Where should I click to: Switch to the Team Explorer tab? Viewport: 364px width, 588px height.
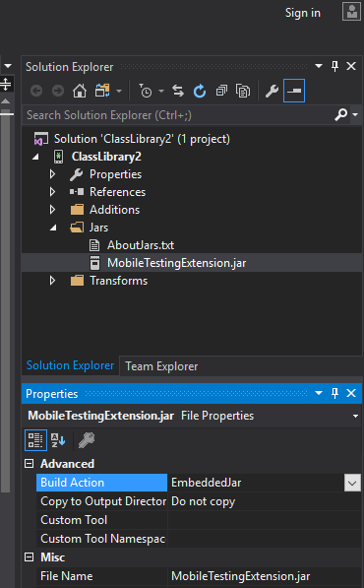point(161,366)
